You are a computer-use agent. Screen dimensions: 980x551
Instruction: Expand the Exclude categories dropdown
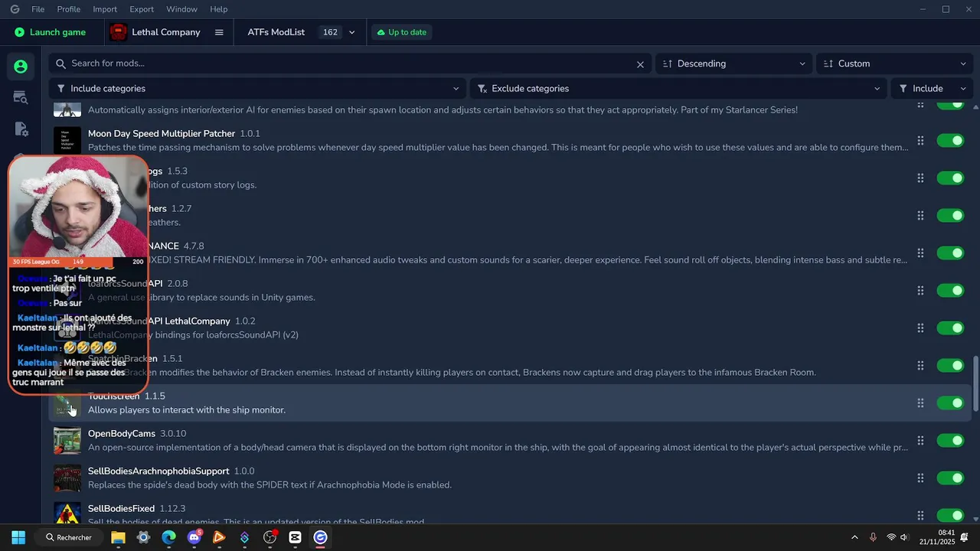678,89
